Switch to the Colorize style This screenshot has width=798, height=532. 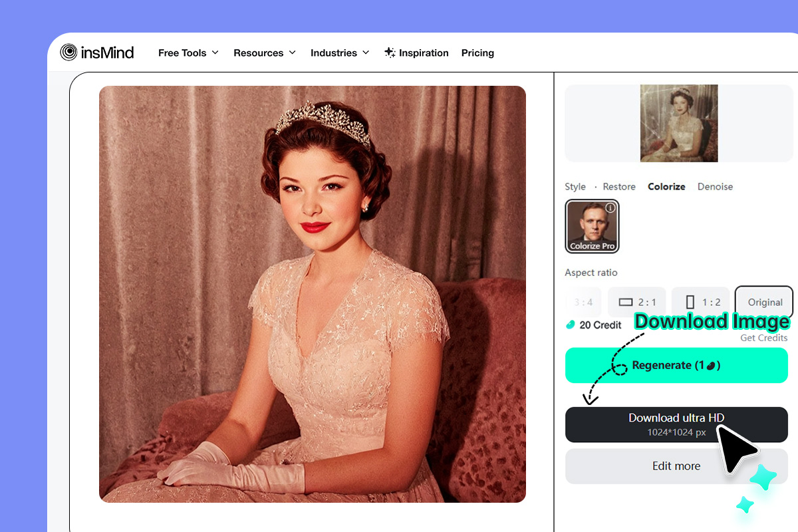pyautogui.click(x=666, y=187)
